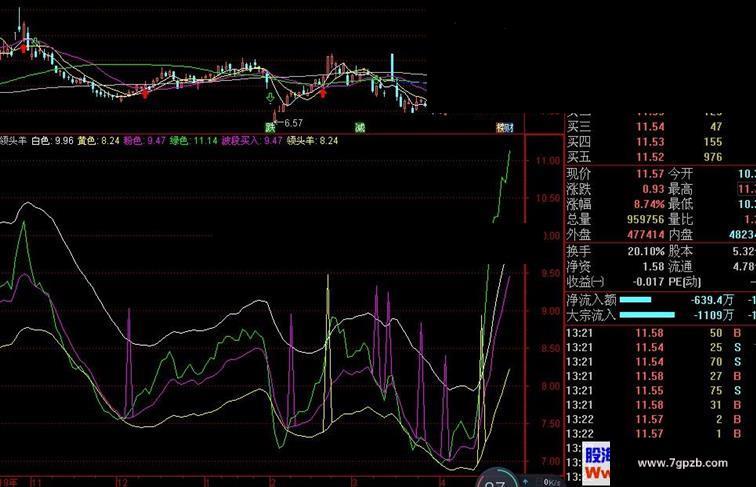
Task: Click the network speed upload arrow icon
Action: pos(525,482)
